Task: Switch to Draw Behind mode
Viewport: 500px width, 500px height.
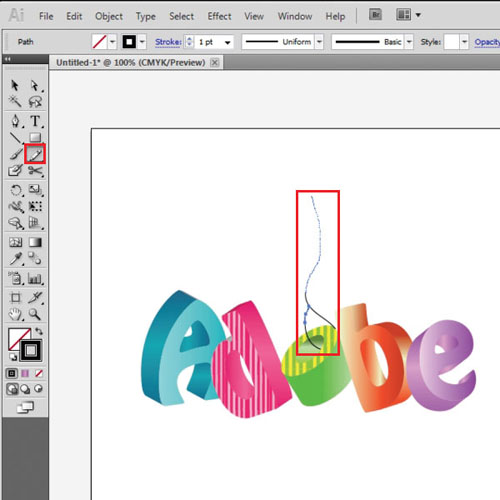Action: 25,389
